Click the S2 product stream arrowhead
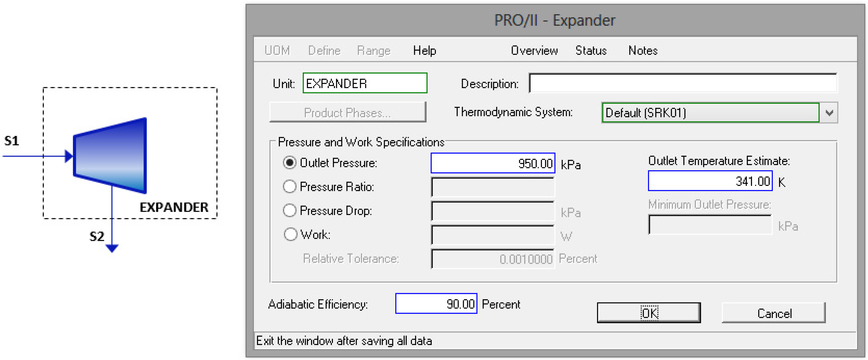The image size is (868, 360). [x=112, y=248]
